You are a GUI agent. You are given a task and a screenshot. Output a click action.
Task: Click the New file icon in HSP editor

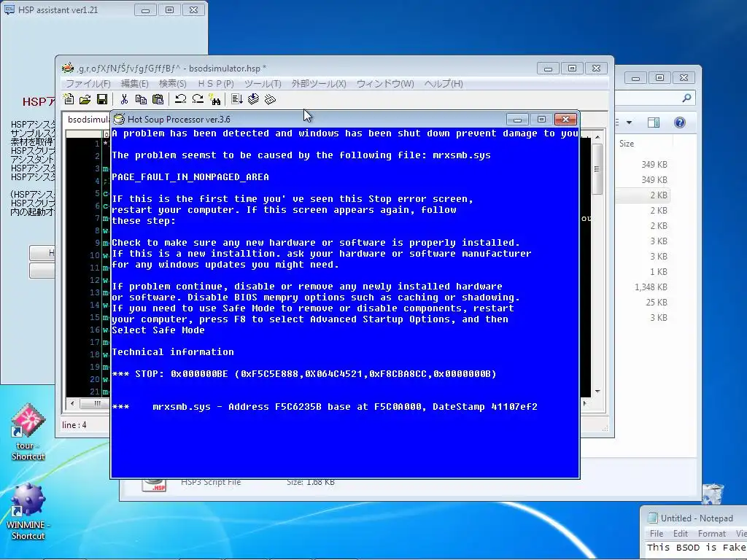(69, 99)
